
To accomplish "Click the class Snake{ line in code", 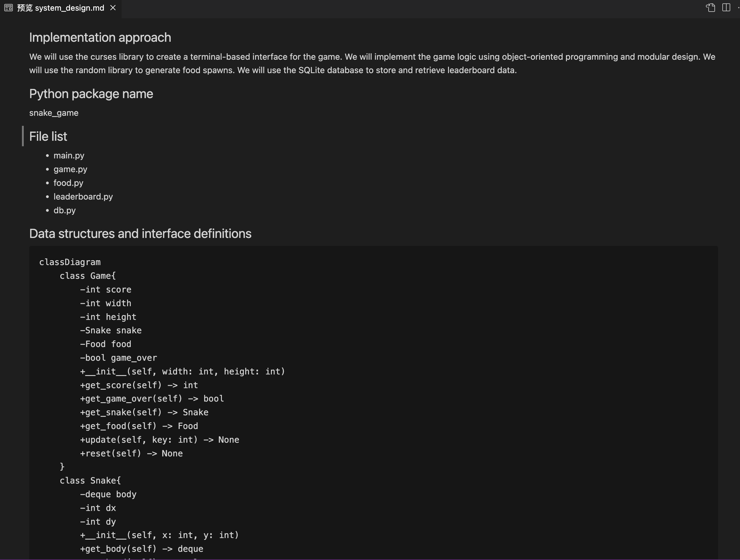I will click(x=90, y=481).
